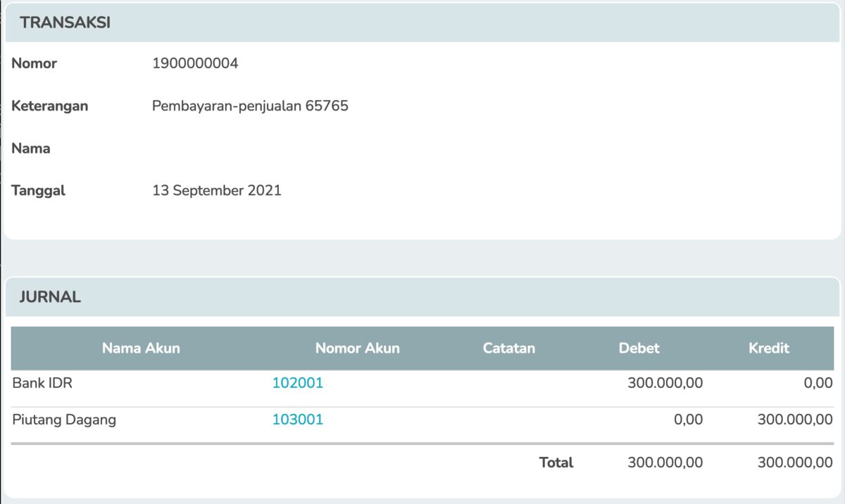Open account number 102001 link
The height and width of the screenshot is (504, 845).
(x=297, y=384)
